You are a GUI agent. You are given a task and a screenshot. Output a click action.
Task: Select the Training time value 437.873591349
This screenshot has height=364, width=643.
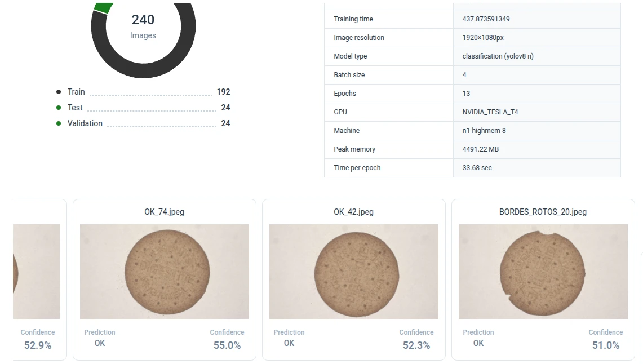486,19
